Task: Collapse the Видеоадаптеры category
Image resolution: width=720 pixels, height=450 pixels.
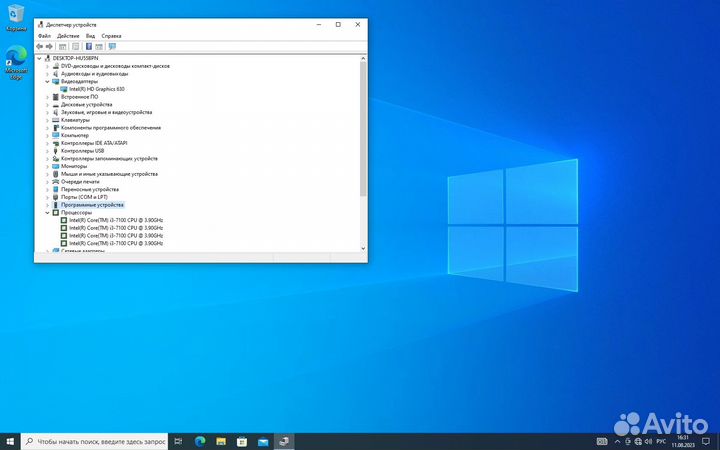Action: click(x=47, y=81)
